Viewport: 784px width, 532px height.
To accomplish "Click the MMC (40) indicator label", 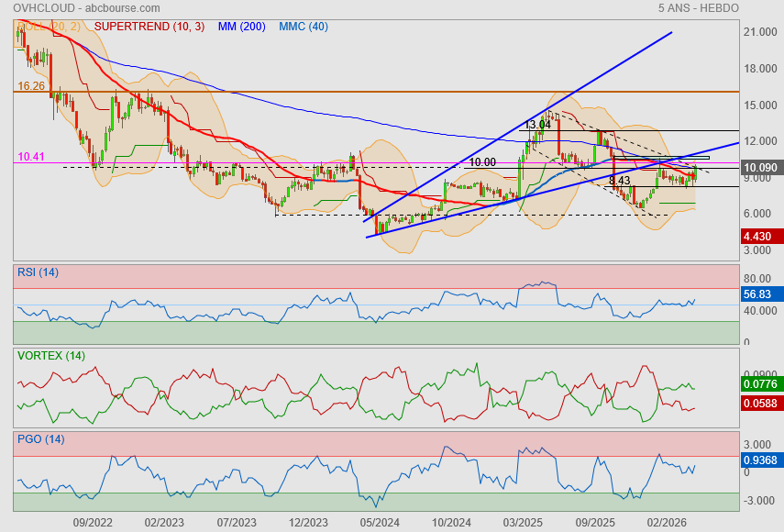I will pos(304,27).
